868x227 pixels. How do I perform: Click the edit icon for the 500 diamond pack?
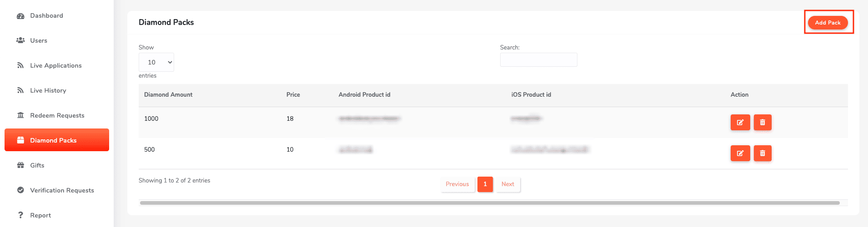740,153
